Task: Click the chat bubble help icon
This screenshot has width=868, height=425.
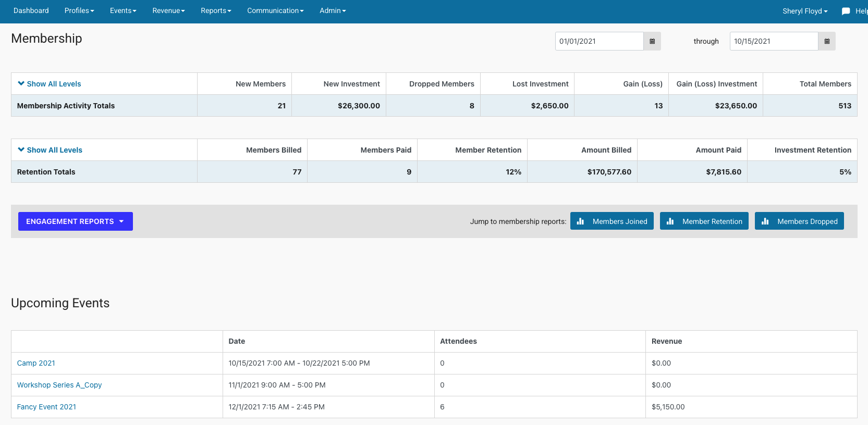Action: [846, 11]
